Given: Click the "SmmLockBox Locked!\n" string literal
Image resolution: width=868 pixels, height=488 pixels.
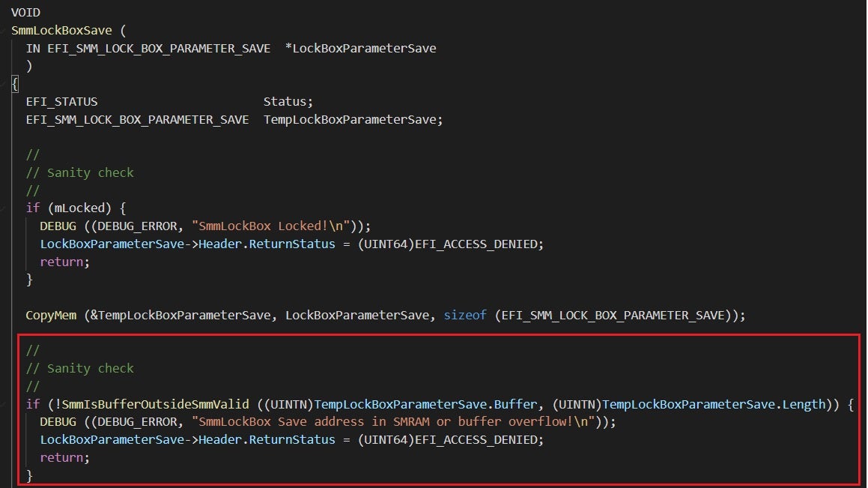Looking at the screenshot, I should point(276,226).
